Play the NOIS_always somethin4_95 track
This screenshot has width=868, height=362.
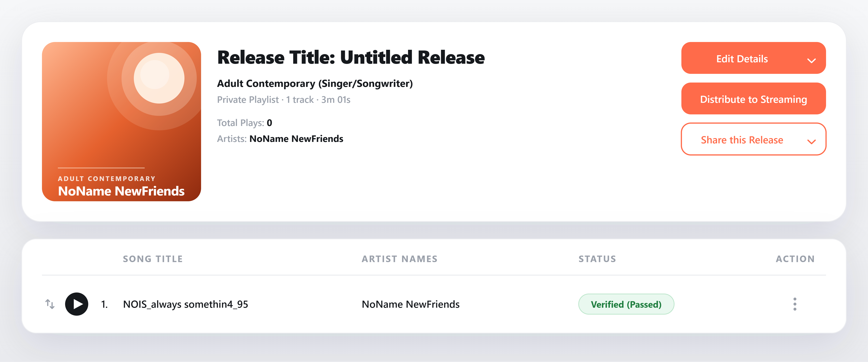pyautogui.click(x=76, y=304)
